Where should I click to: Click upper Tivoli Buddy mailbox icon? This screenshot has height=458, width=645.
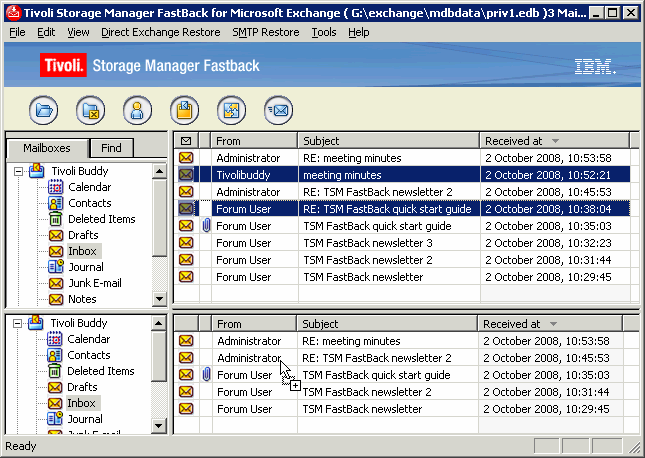[x=37, y=170]
